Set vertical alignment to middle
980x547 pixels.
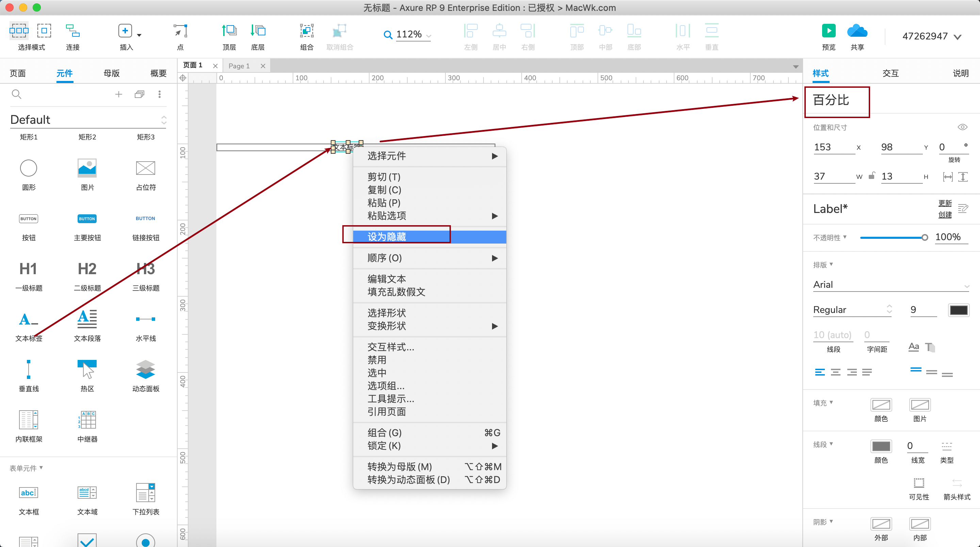(932, 372)
